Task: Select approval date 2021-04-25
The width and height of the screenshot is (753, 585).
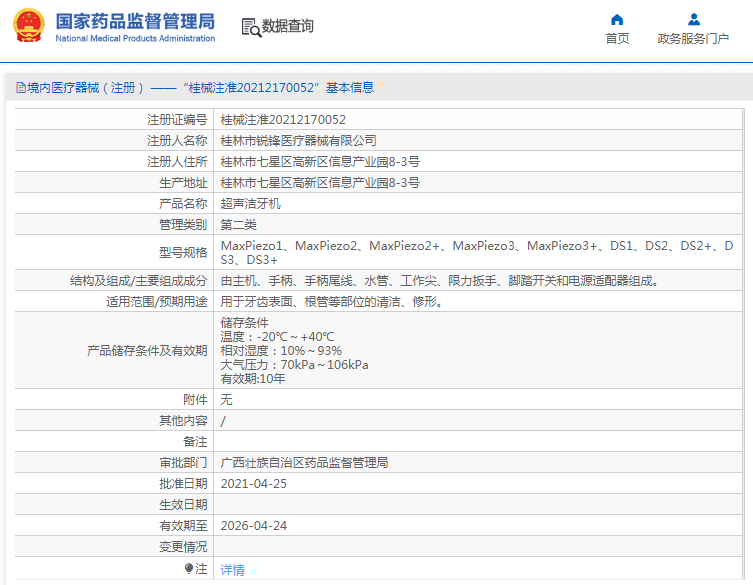Action: (x=254, y=484)
